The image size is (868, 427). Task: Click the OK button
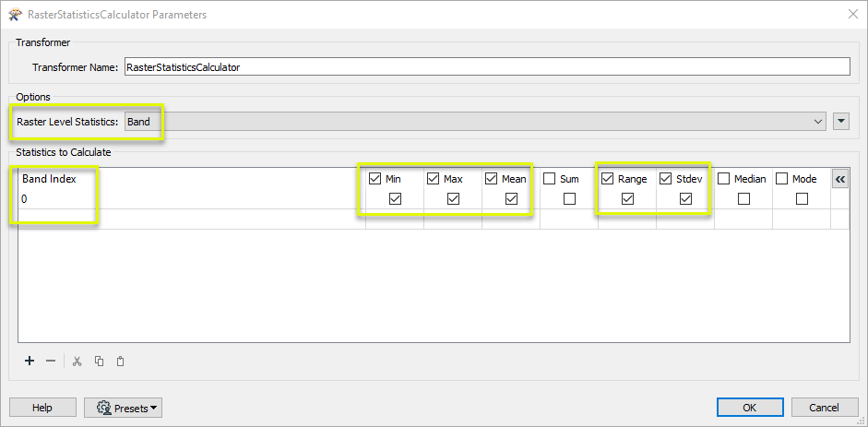coord(750,408)
